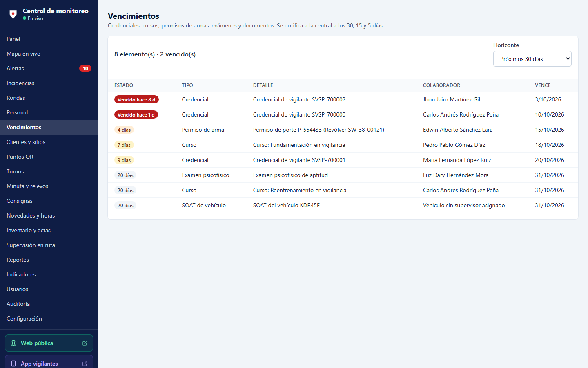The image size is (588, 368).
Task: Open the Turnos section
Action: pyautogui.click(x=49, y=171)
